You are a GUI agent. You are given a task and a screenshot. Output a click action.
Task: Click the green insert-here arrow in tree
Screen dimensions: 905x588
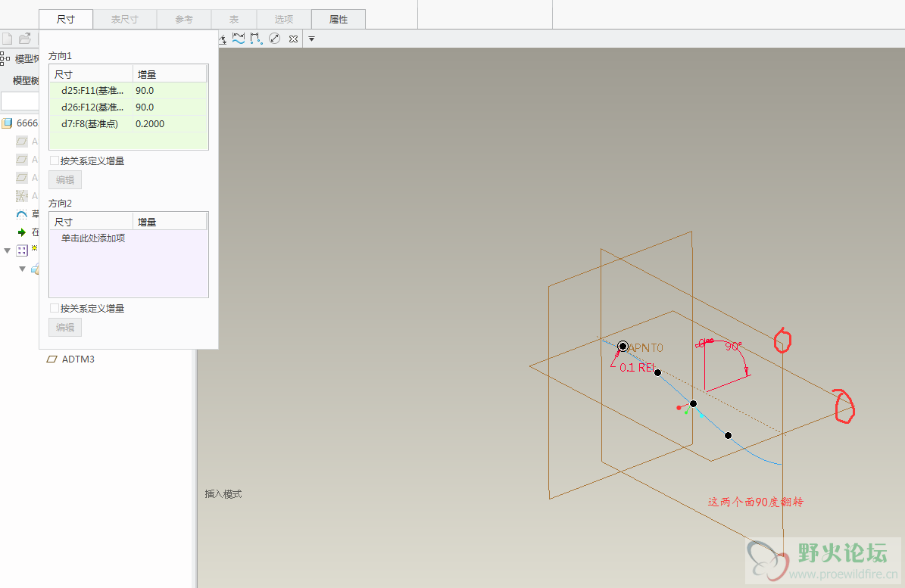[22, 232]
